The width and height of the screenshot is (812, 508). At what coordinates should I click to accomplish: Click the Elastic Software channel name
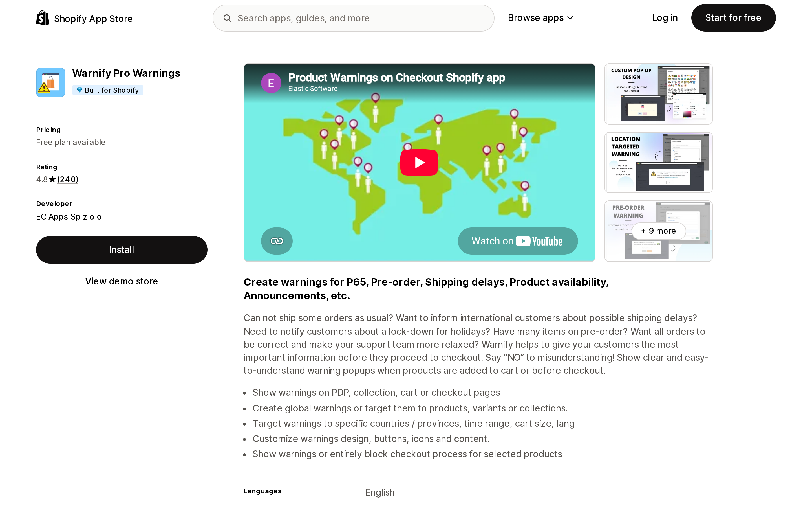tap(312, 89)
